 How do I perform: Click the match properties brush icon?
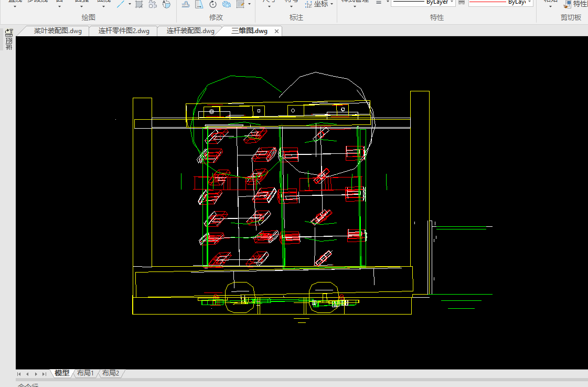pos(567,4)
